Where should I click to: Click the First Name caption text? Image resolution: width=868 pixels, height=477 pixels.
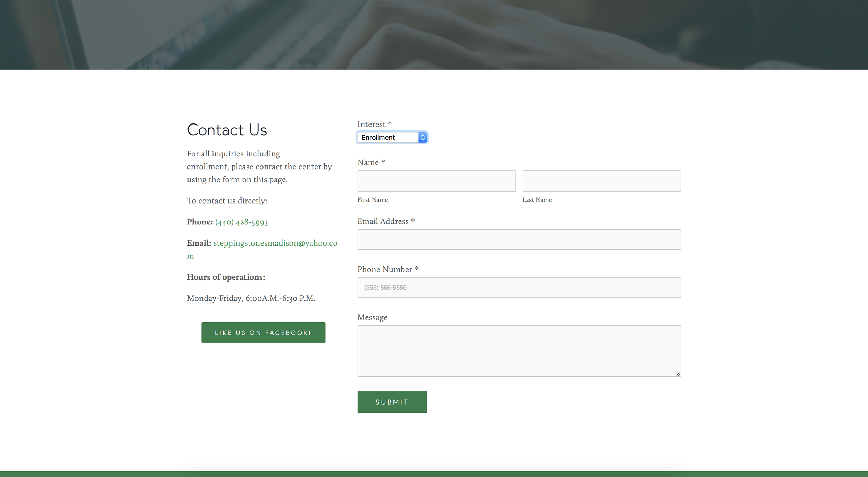(x=372, y=200)
